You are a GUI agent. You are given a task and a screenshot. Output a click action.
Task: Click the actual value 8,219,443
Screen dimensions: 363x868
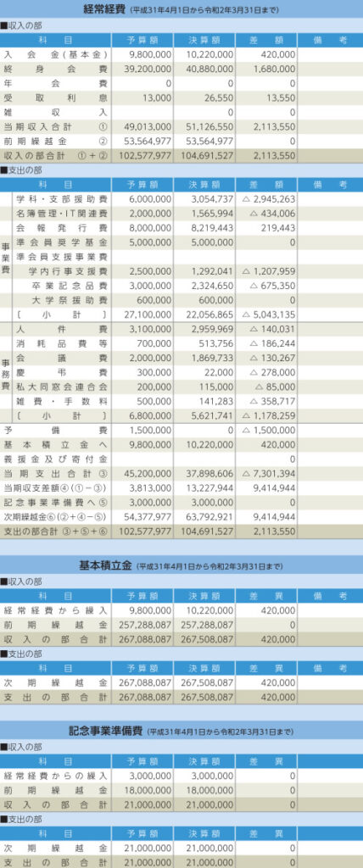(212, 228)
